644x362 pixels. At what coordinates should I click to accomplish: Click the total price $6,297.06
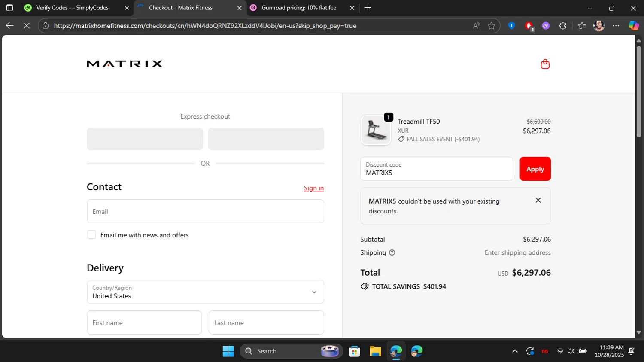coord(531,273)
